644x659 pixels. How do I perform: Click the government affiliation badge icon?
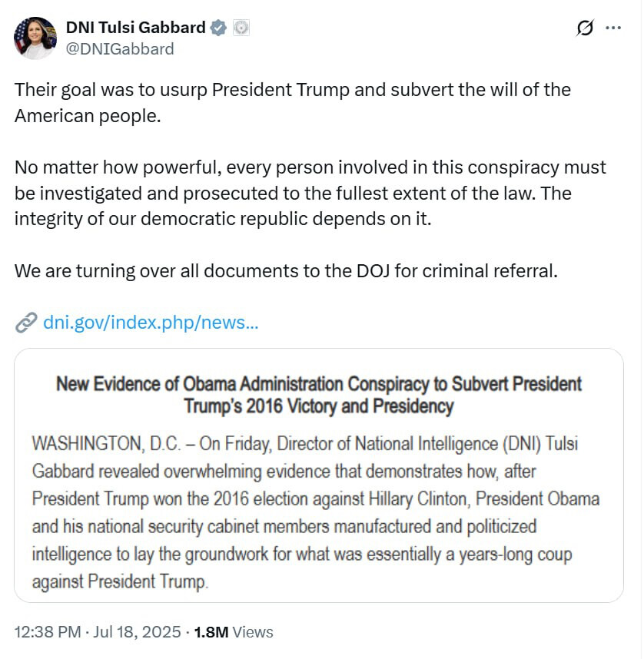click(241, 28)
